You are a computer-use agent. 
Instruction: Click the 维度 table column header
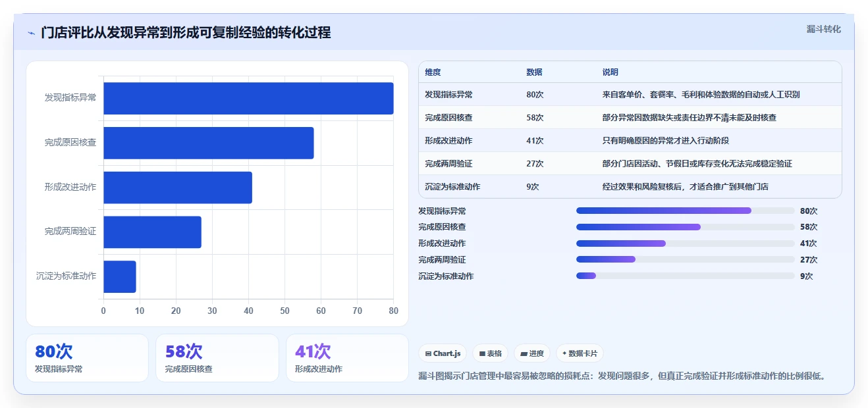433,72
